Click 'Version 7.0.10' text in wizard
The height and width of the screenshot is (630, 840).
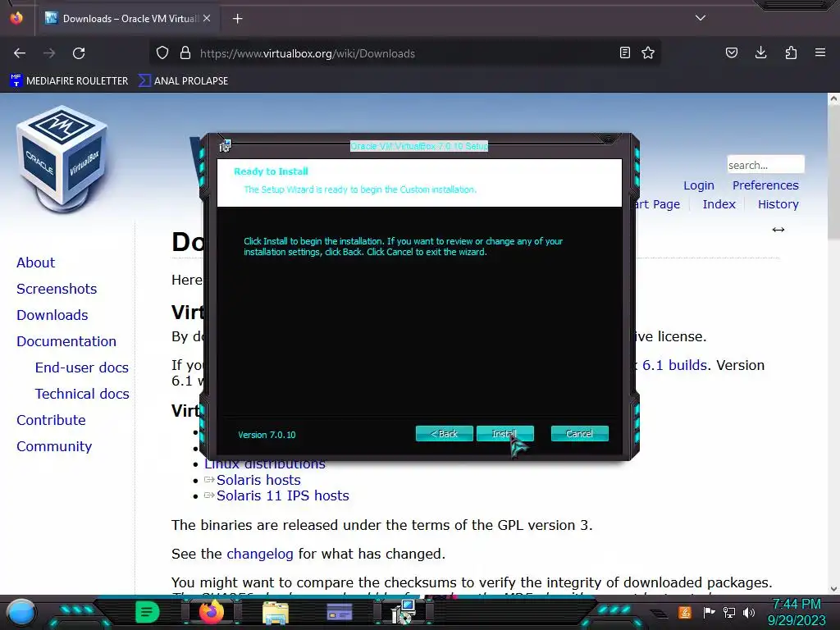[267, 435]
